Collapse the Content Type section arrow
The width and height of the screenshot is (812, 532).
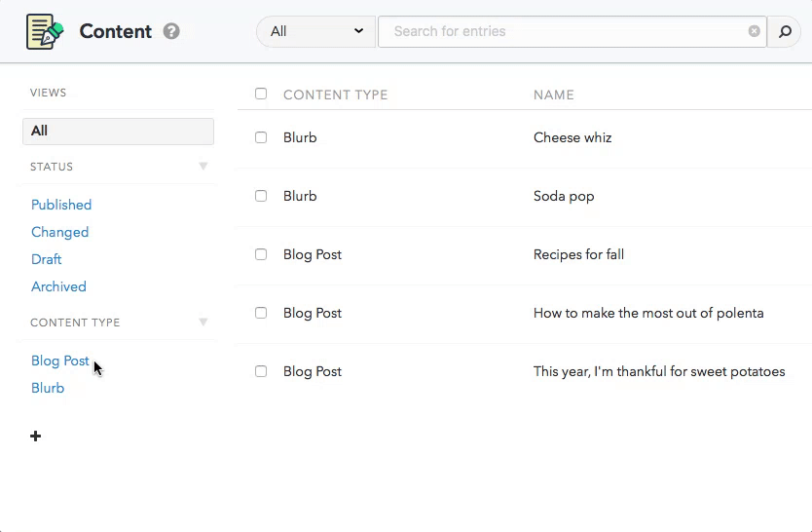[x=203, y=323]
